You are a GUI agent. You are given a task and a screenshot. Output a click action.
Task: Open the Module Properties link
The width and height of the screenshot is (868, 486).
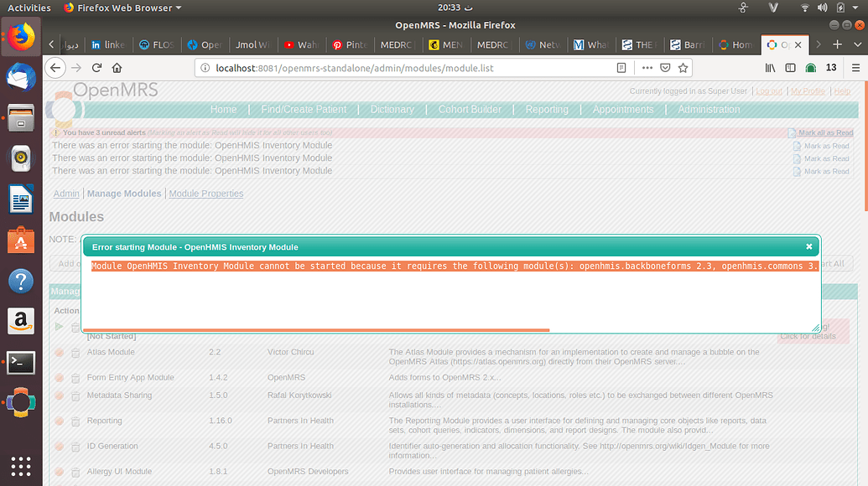point(206,194)
